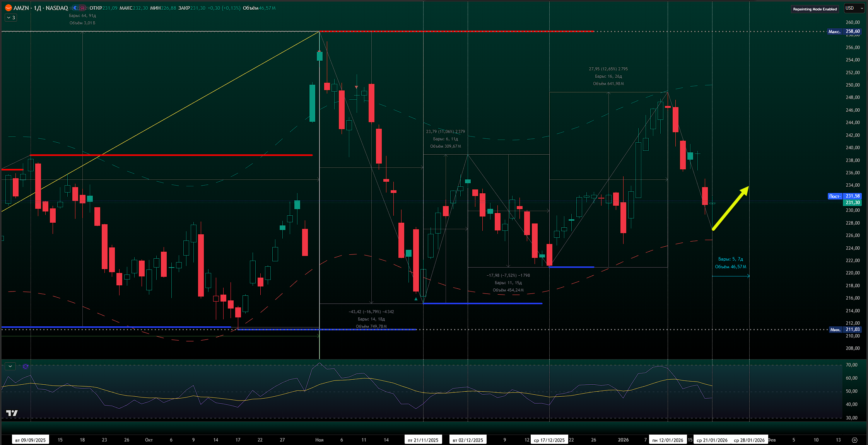Open the USD currency dropdown
This screenshot has height=445, width=868.
854,8
